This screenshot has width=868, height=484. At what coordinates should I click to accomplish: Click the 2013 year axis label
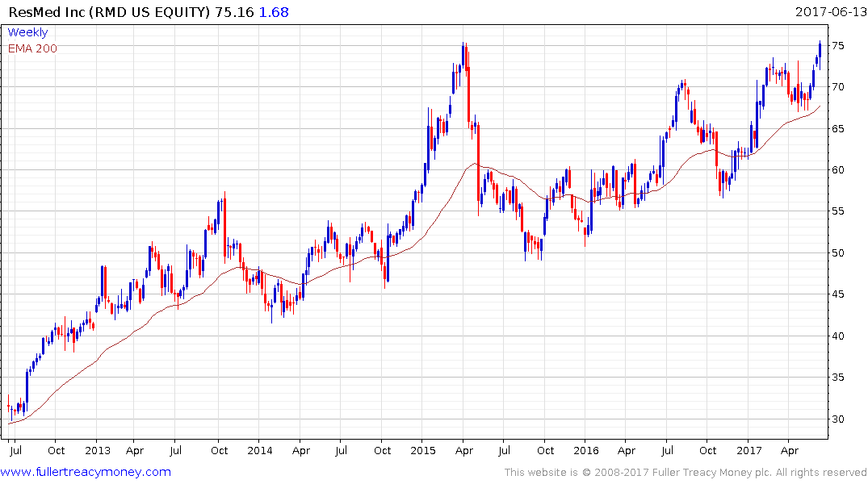98,451
